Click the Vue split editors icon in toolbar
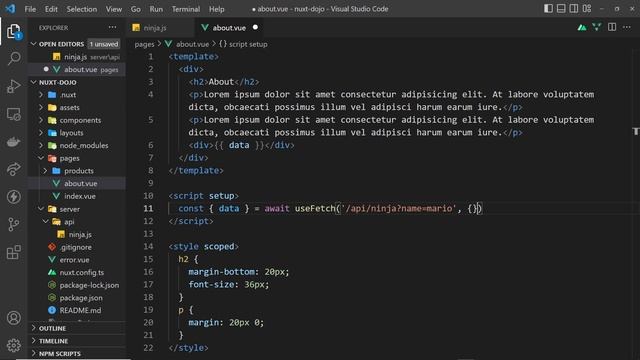 [x=597, y=27]
